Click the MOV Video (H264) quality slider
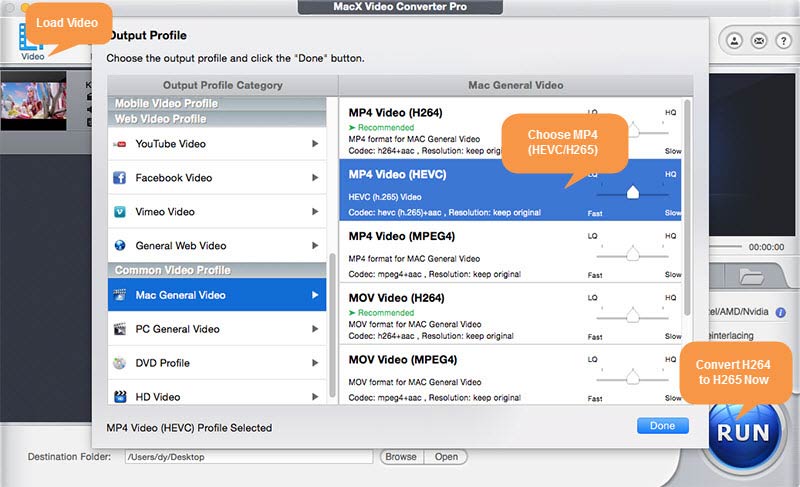 (x=633, y=316)
